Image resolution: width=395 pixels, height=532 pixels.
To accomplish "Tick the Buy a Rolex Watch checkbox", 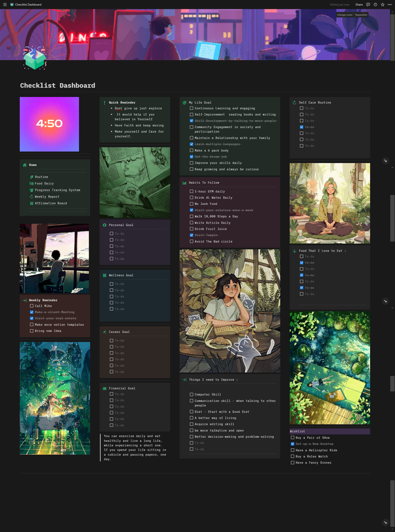I will click(x=292, y=456).
